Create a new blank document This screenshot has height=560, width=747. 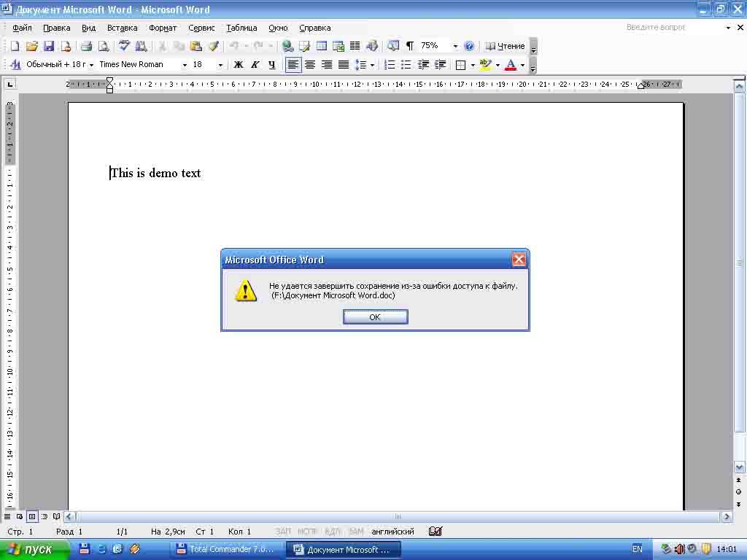[x=15, y=46]
